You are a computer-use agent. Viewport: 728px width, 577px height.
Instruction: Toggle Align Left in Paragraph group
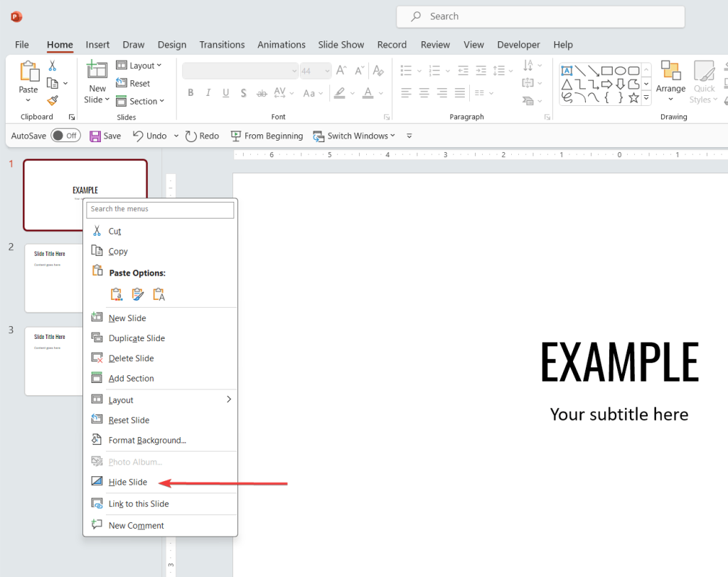(406, 93)
